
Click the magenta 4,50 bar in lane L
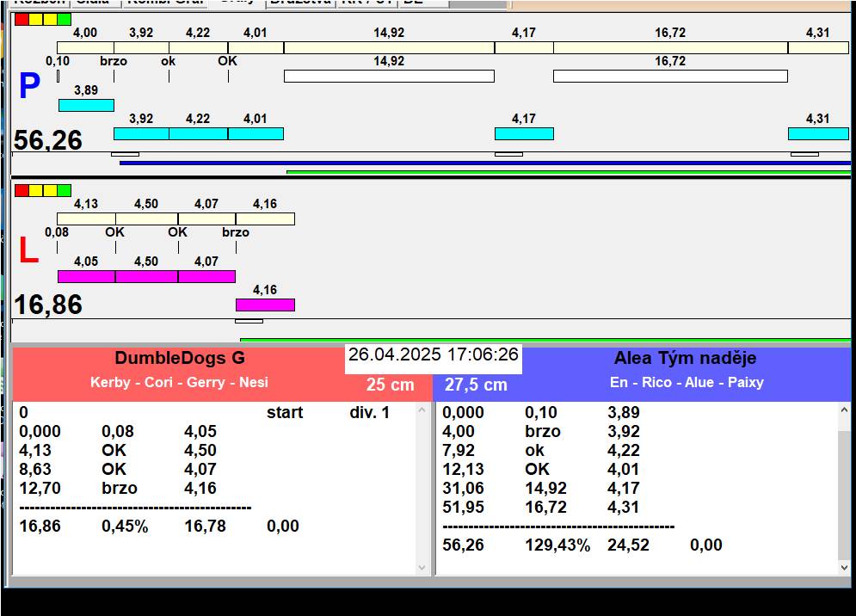coord(146,276)
